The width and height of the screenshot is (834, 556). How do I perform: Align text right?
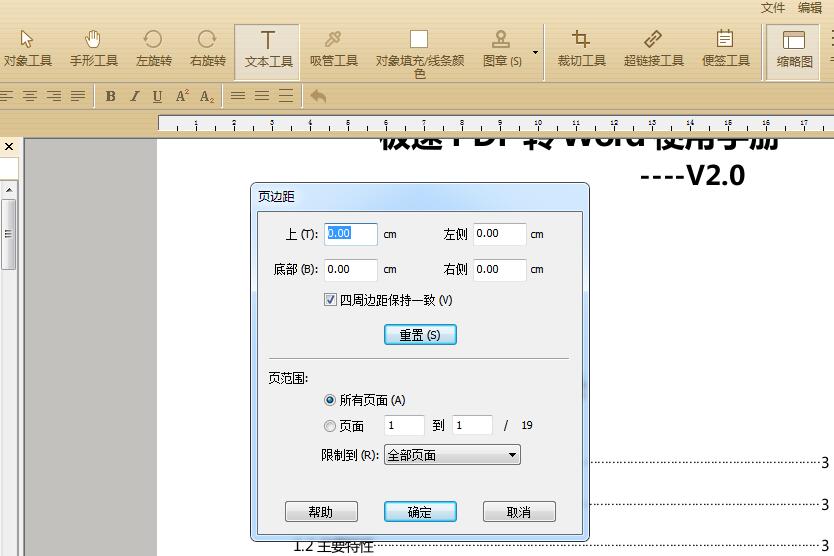pyautogui.click(x=54, y=96)
